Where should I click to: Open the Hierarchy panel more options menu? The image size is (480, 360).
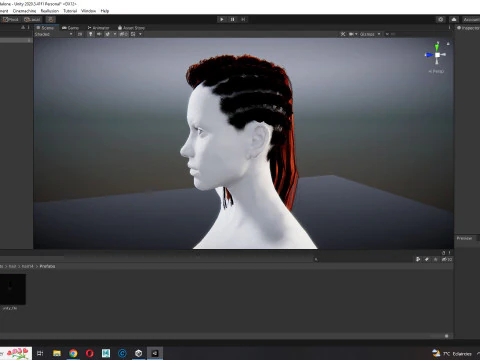click(x=29, y=27)
